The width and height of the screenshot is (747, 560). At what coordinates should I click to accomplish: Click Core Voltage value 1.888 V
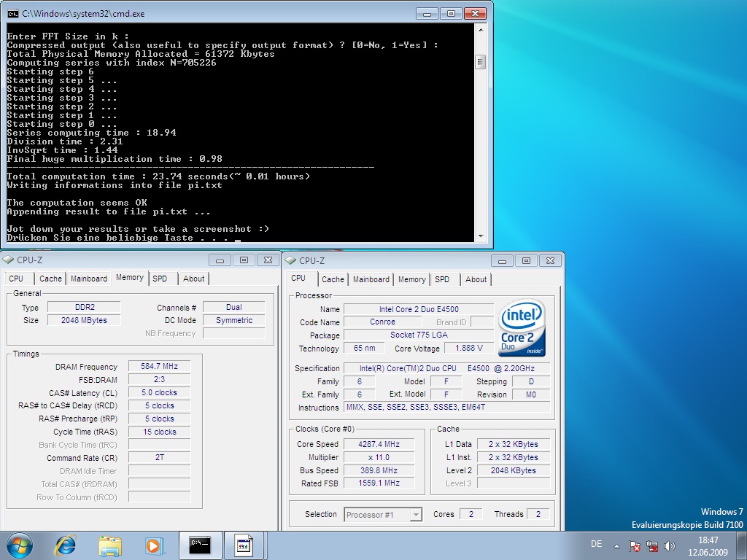pos(469,348)
